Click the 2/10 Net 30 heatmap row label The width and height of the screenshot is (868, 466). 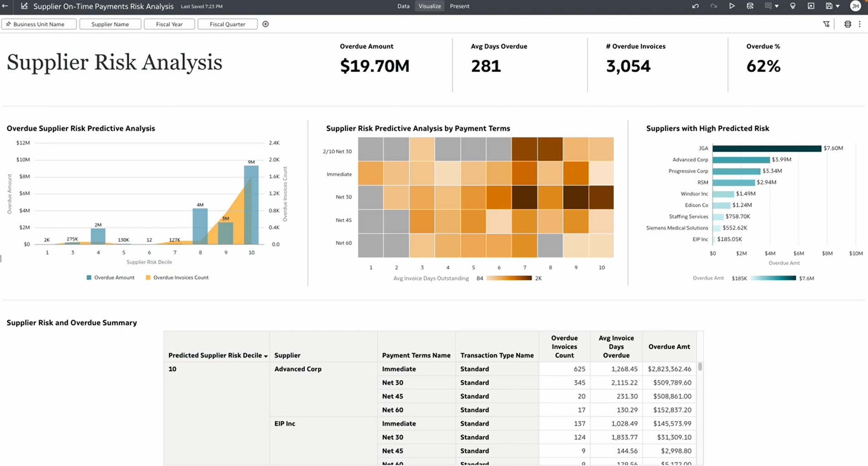(x=337, y=152)
